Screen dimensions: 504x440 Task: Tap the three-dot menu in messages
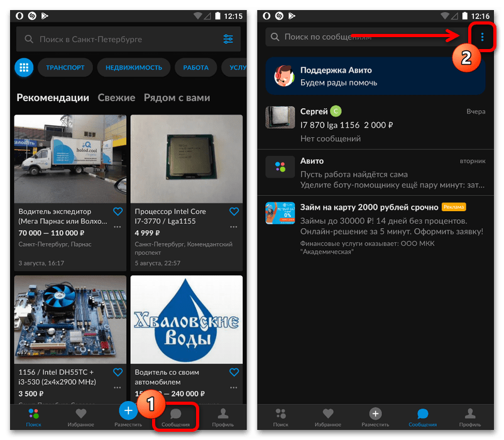(x=482, y=37)
